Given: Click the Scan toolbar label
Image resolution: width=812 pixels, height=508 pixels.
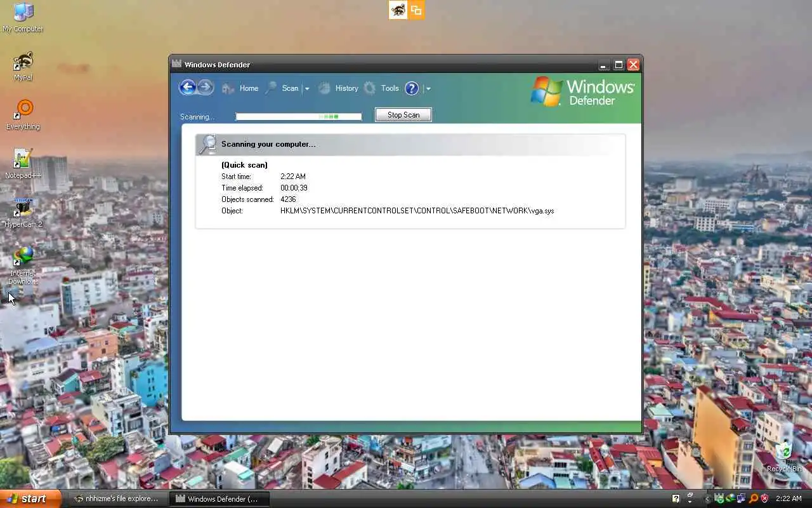Looking at the screenshot, I should pyautogui.click(x=290, y=88).
